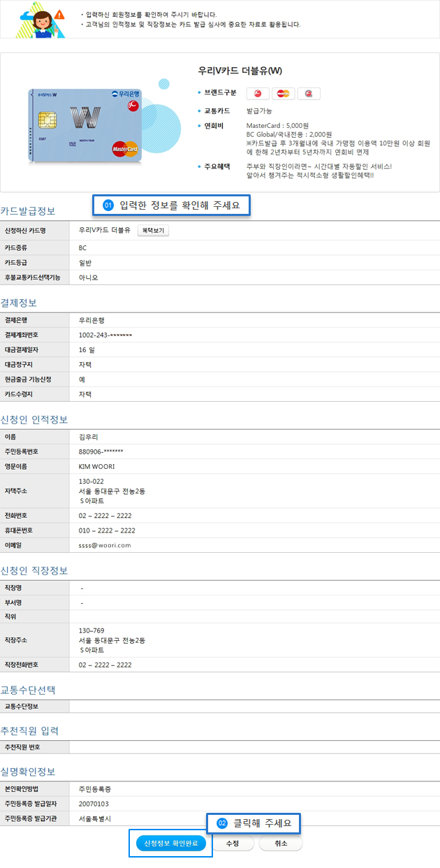Click the issue date 20070103
Viewport: 440px width, 868px height.
[x=94, y=804]
